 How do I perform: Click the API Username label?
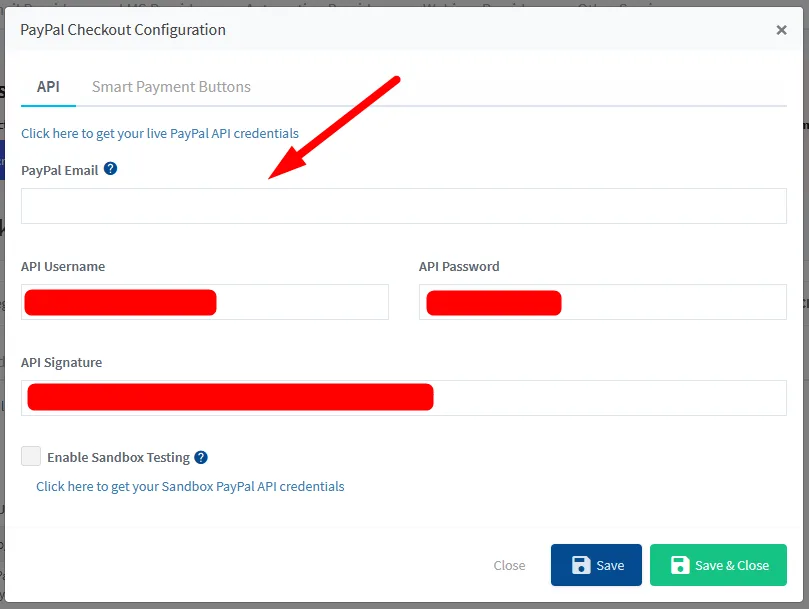(63, 266)
